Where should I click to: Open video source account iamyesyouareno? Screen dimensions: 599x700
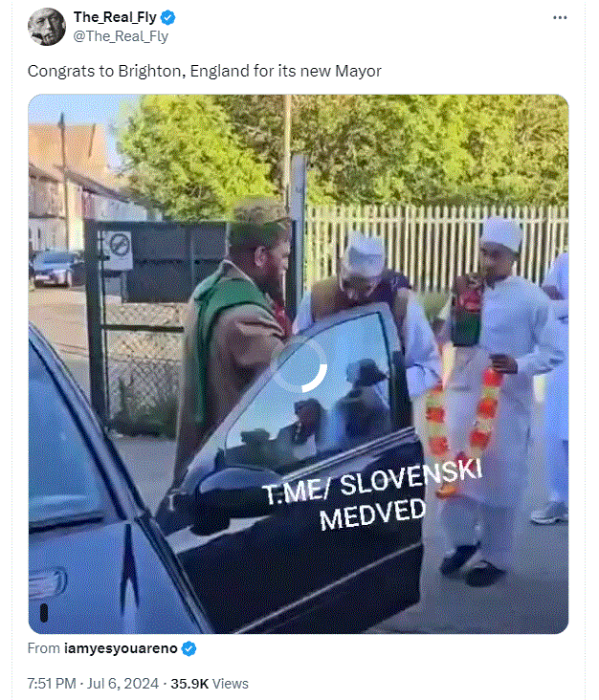pyautogui.click(x=121, y=648)
